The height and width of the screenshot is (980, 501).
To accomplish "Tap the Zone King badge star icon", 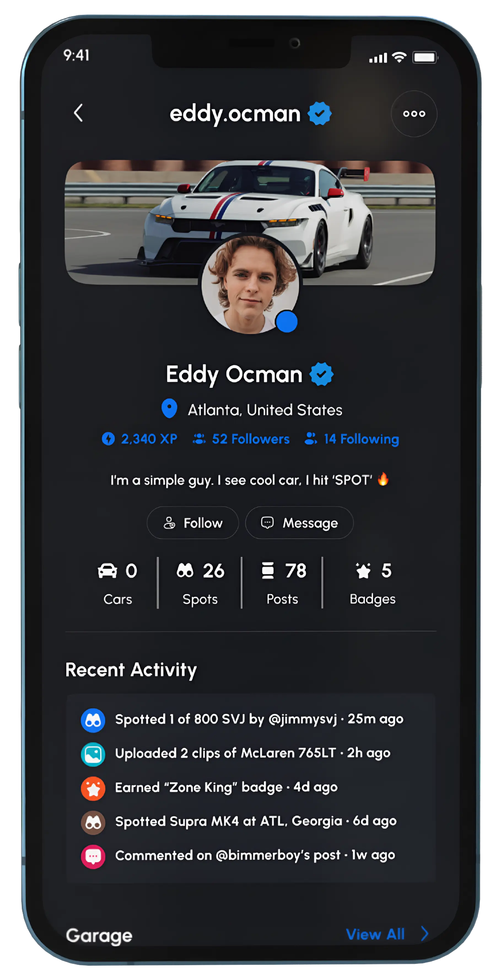I will tap(93, 788).
